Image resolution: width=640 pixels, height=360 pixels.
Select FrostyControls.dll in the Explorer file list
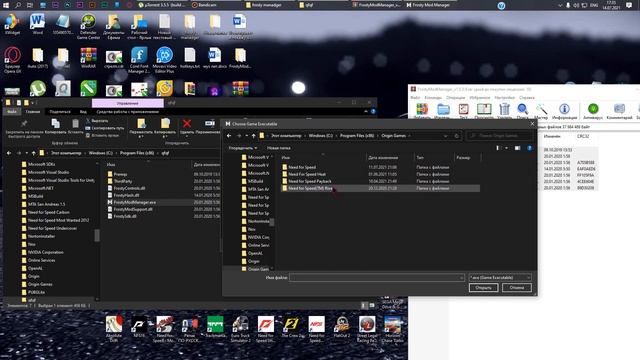pos(129,188)
